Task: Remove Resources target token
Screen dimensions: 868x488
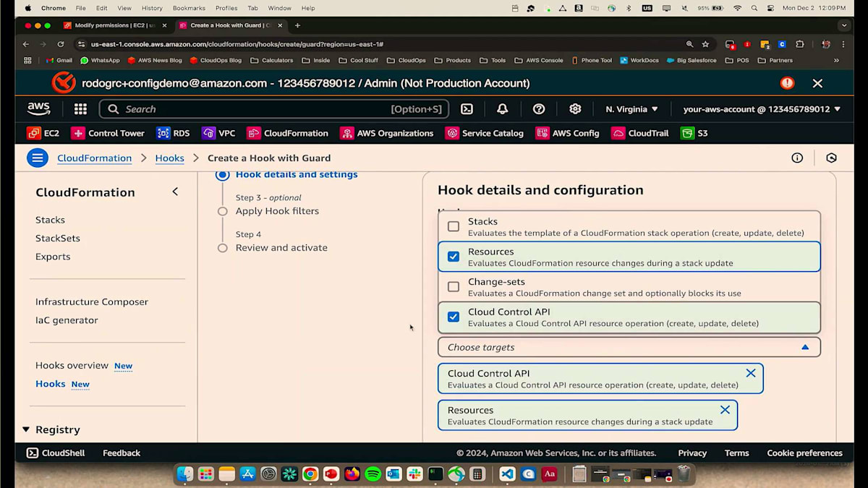Action: (x=725, y=410)
